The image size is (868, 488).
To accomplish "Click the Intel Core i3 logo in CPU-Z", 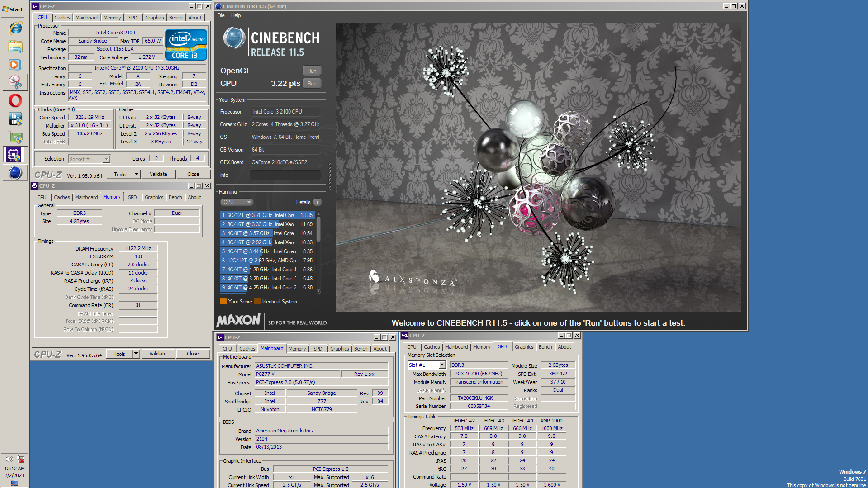I will 186,45.
